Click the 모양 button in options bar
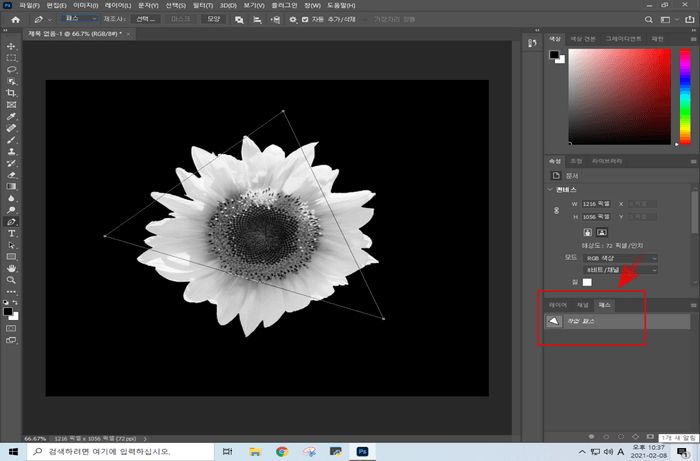 coord(213,19)
